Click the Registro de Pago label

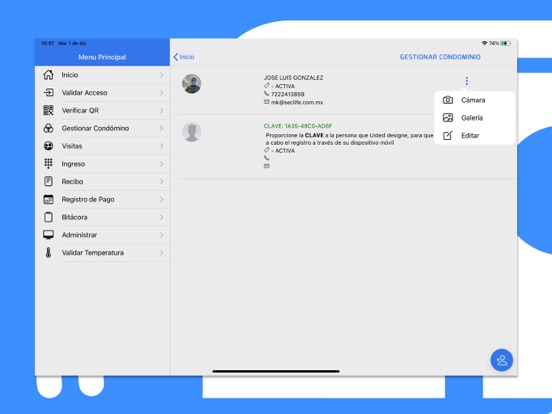click(88, 199)
